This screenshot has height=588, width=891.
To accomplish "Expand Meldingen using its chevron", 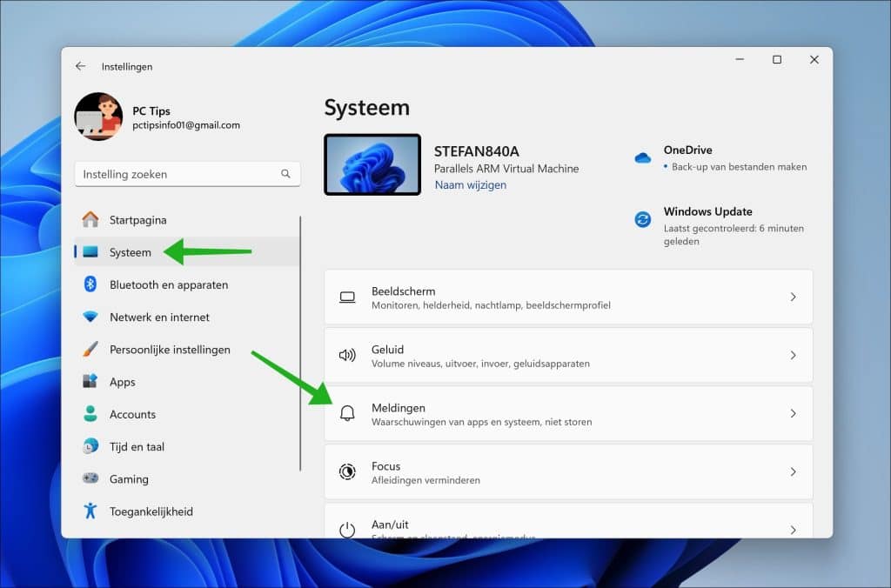I will pos(793,413).
